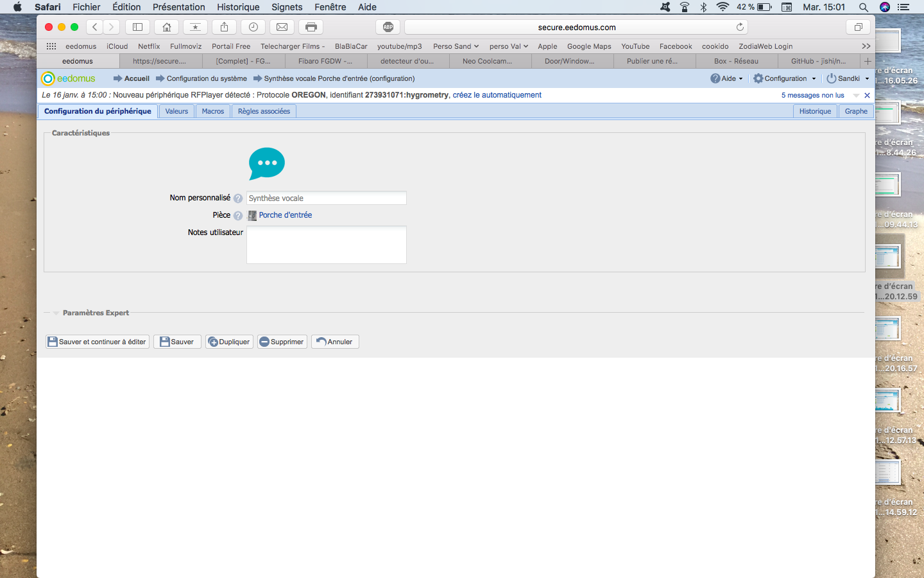This screenshot has height=578, width=924.
Task: Expand the 5 messages non lus list
Action: (856, 95)
